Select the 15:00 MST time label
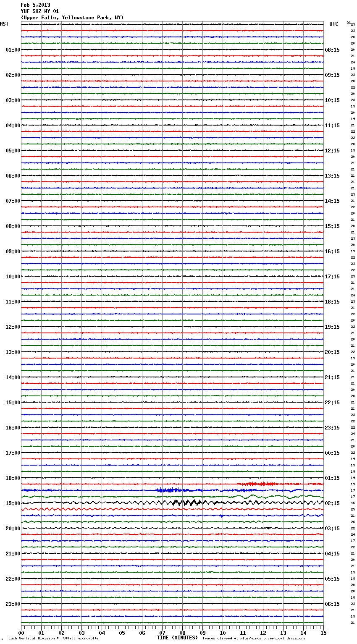The height and width of the screenshot is (644, 357). tap(13, 403)
